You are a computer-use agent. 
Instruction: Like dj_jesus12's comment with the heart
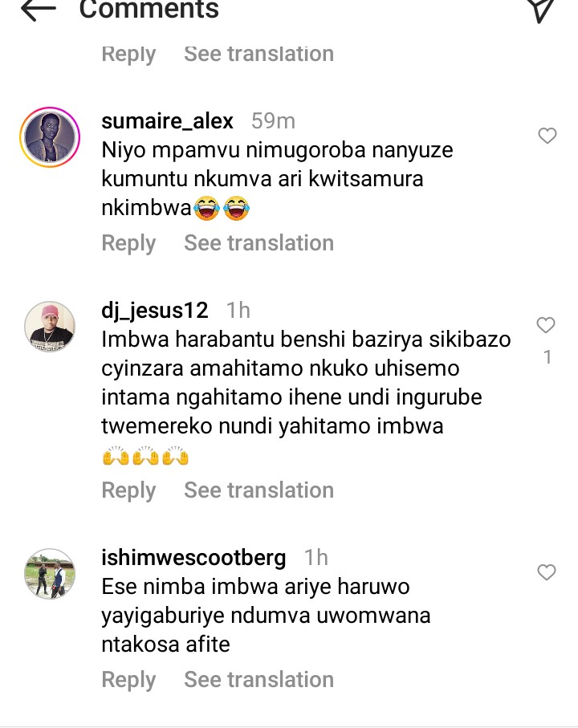tap(546, 325)
